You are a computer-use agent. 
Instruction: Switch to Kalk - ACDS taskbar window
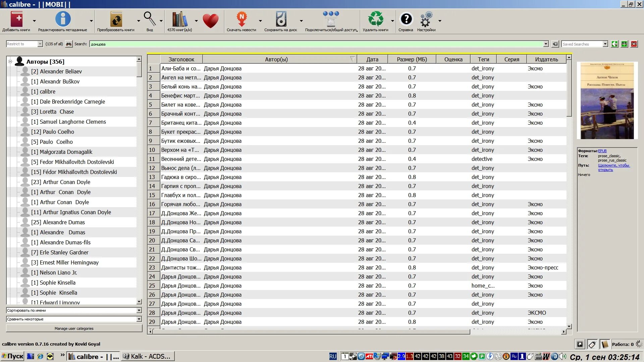pyautogui.click(x=147, y=356)
